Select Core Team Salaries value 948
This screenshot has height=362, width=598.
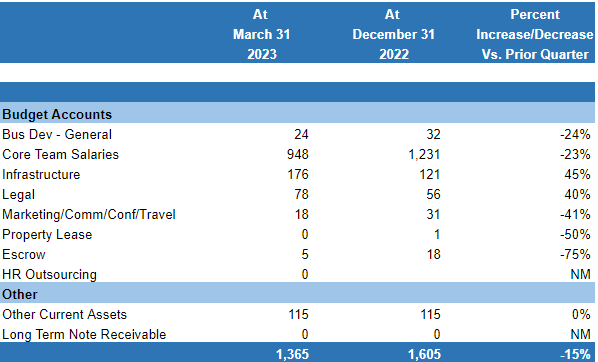pyautogui.click(x=297, y=154)
